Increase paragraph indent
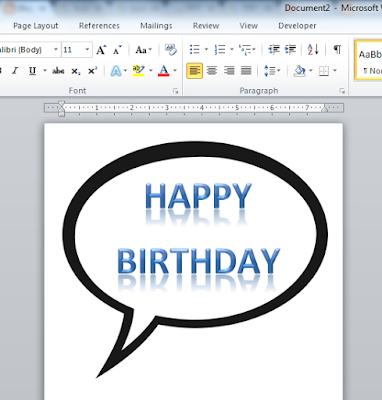Image resolution: width=382 pixels, height=400 pixels. tap(290, 50)
